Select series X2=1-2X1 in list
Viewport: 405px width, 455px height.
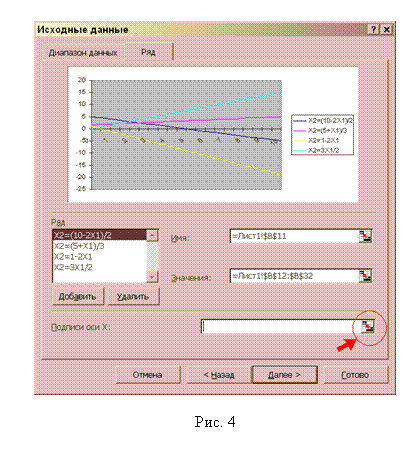coord(100,257)
